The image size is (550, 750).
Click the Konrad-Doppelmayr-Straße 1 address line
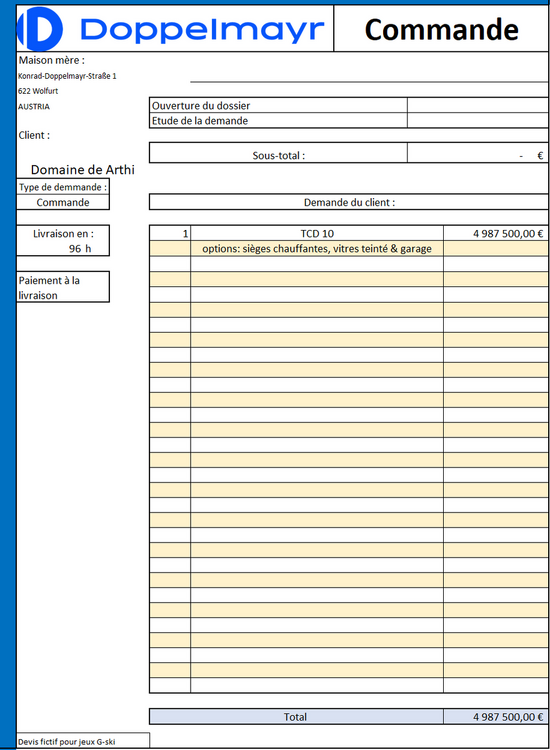(67, 76)
